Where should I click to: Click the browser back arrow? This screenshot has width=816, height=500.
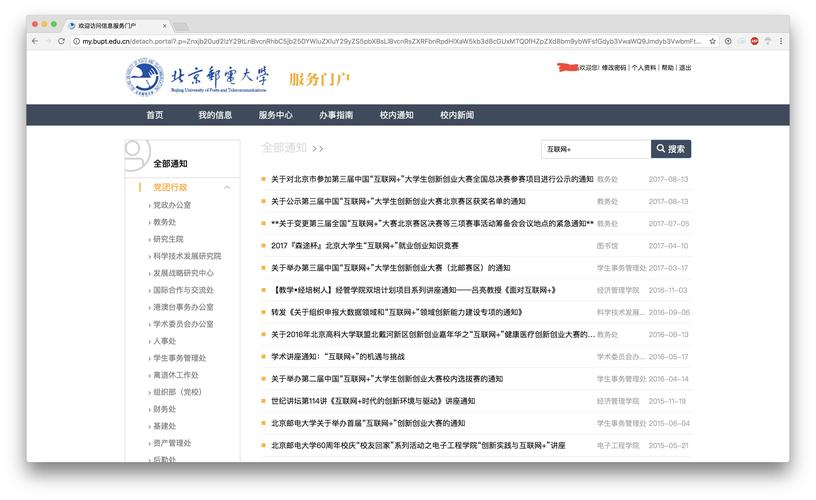pyautogui.click(x=35, y=41)
